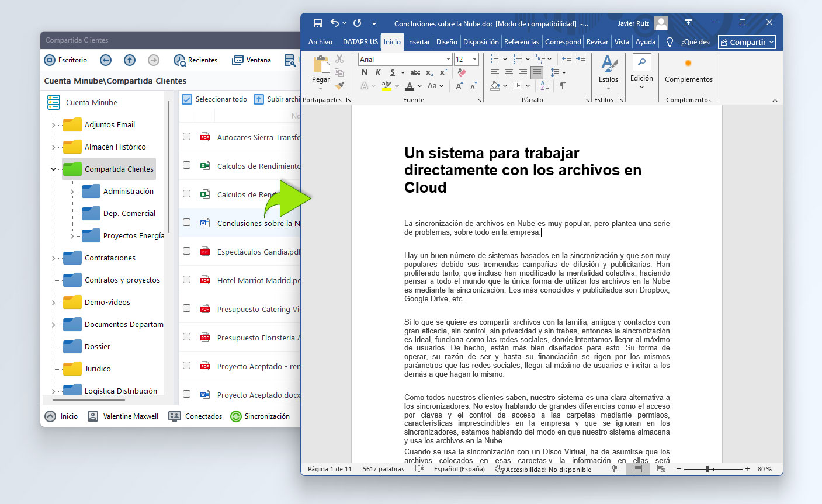Check the box for the first Calculos de Rendimiento file

click(186, 165)
